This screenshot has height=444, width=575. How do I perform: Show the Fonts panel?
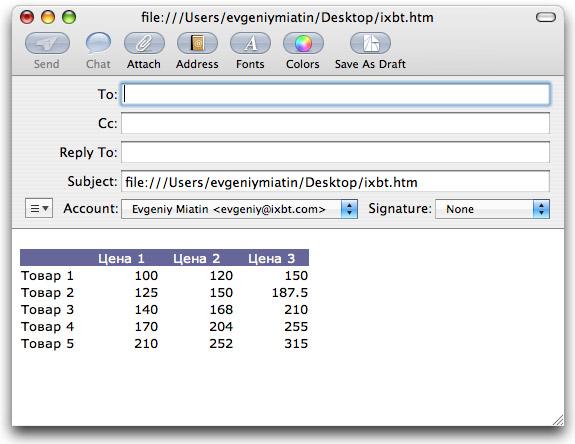click(250, 43)
